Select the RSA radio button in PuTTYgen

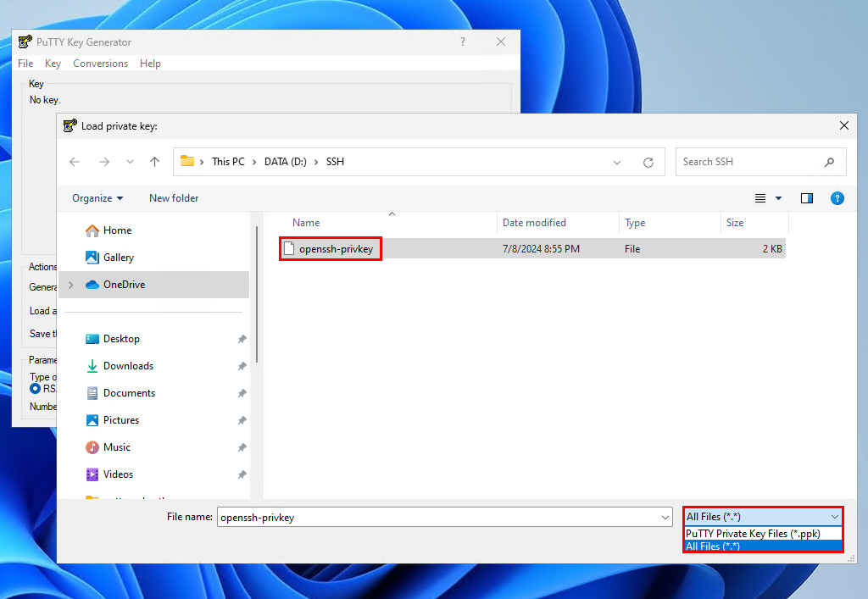(x=36, y=389)
